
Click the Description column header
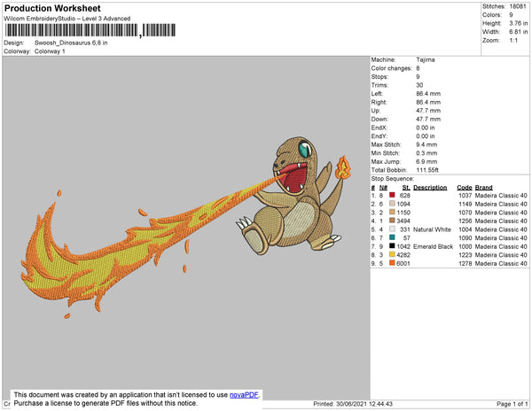tap(430, 188)
